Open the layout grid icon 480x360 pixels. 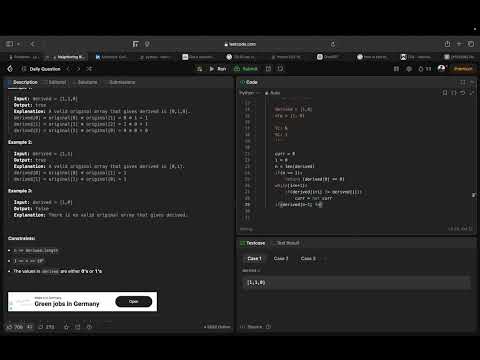396,69
